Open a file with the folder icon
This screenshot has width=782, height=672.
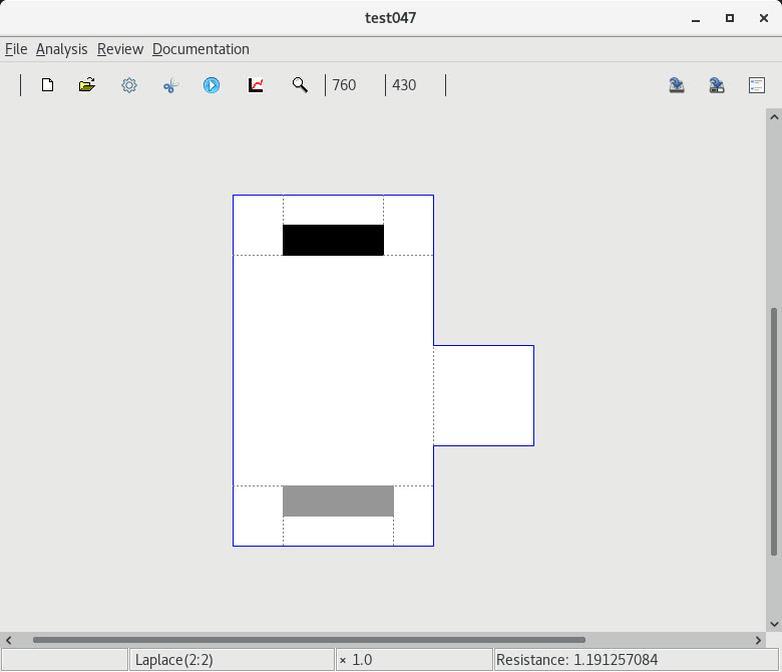87,85
